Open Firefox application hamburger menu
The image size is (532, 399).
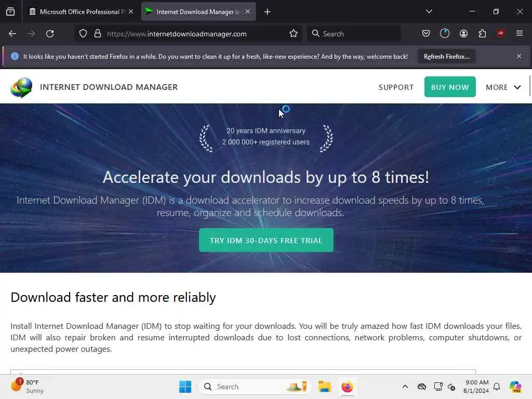[520, 33]
